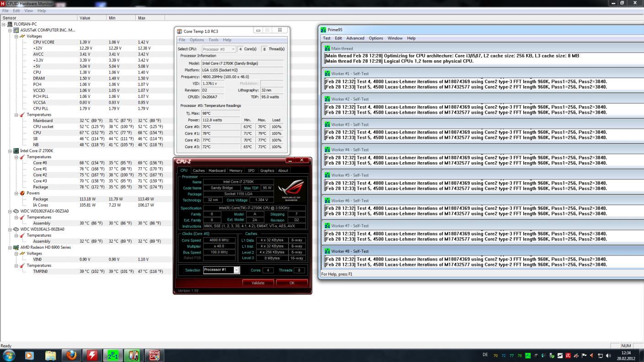Switch to CPU-Z SPD tab

pos(251,170)
